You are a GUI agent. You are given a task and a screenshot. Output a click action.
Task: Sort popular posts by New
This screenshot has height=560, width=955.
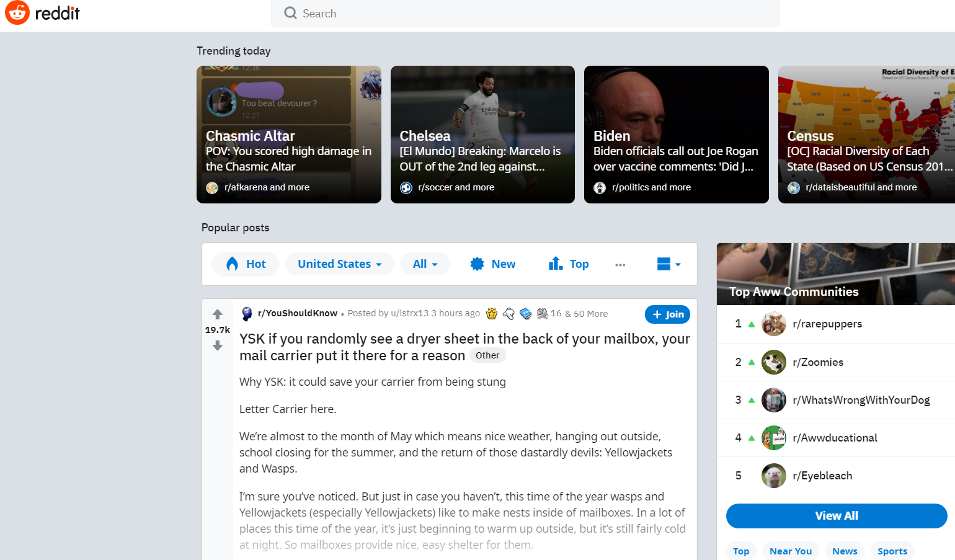[x=493, y=264]
